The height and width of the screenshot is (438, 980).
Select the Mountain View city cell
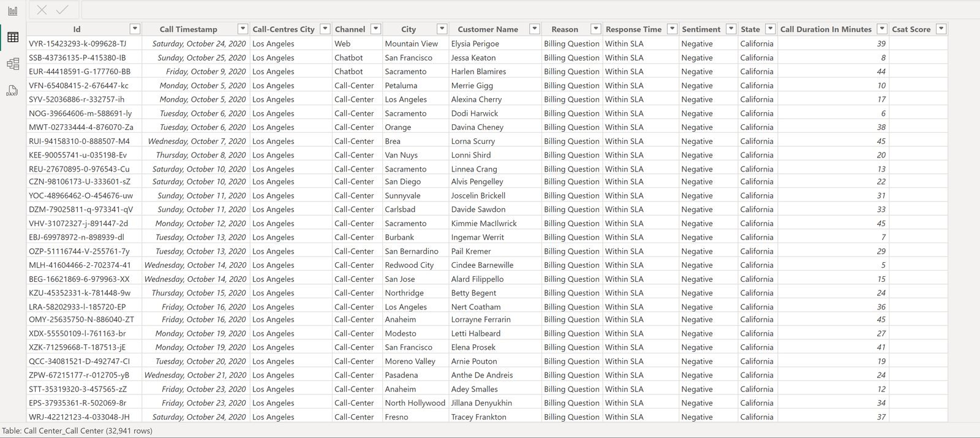[x=412, y=43]
